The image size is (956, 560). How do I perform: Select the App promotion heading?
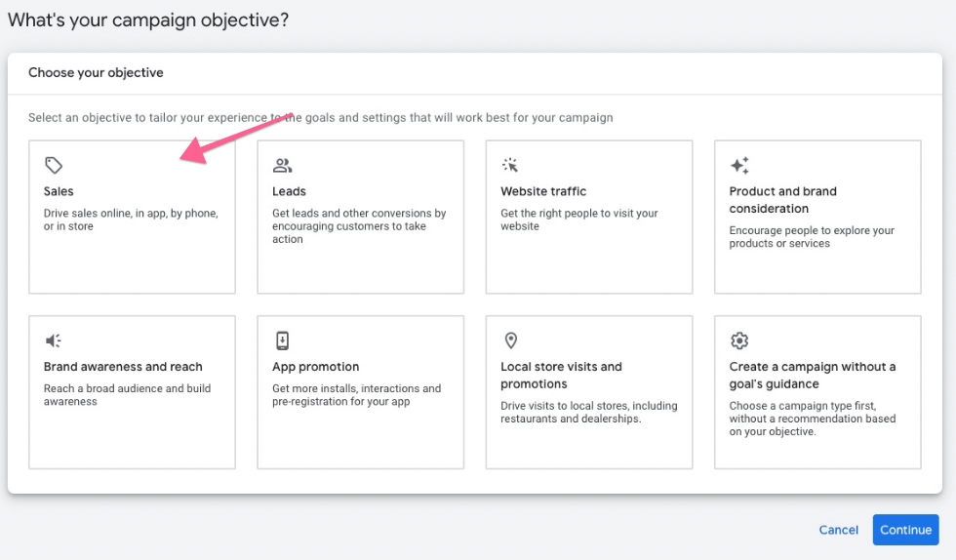coord(316,367)
